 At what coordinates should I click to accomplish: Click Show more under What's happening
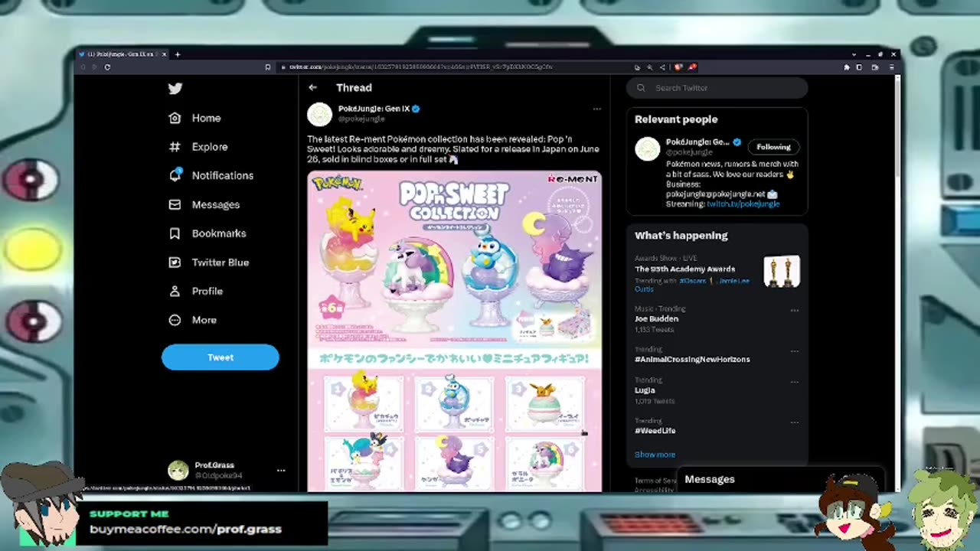tap(655, 455)
